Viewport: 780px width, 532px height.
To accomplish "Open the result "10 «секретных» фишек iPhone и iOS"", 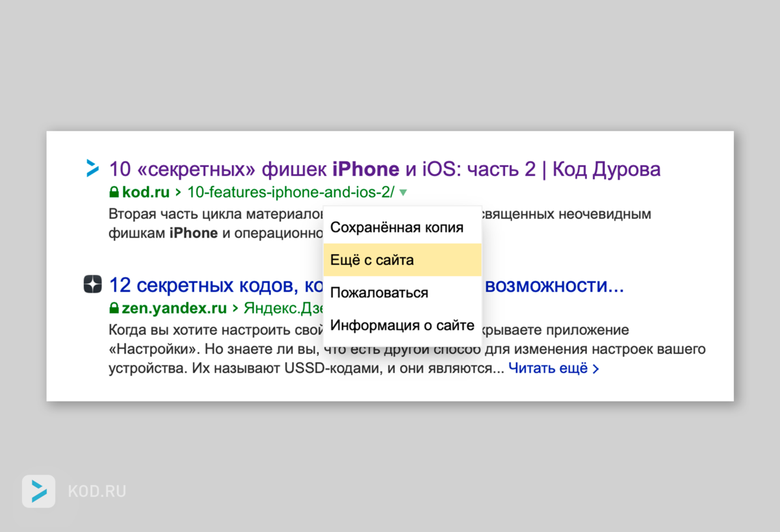I will (x=385, y=170).
